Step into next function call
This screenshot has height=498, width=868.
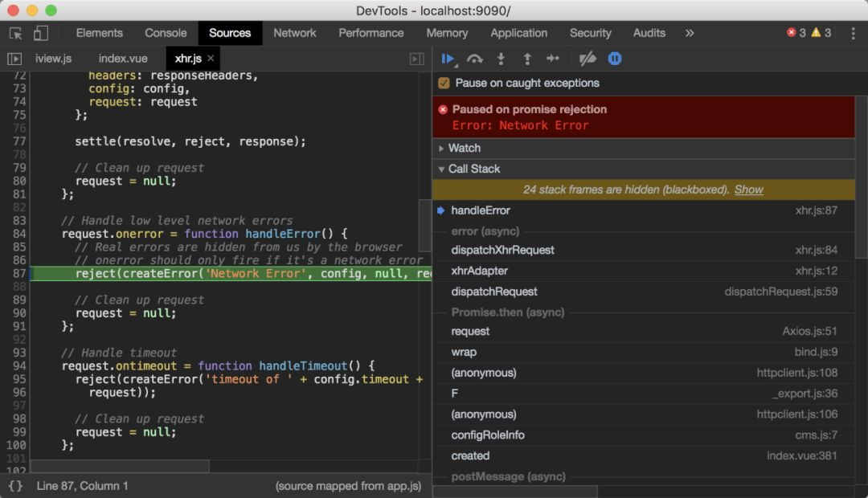[501, 59]
